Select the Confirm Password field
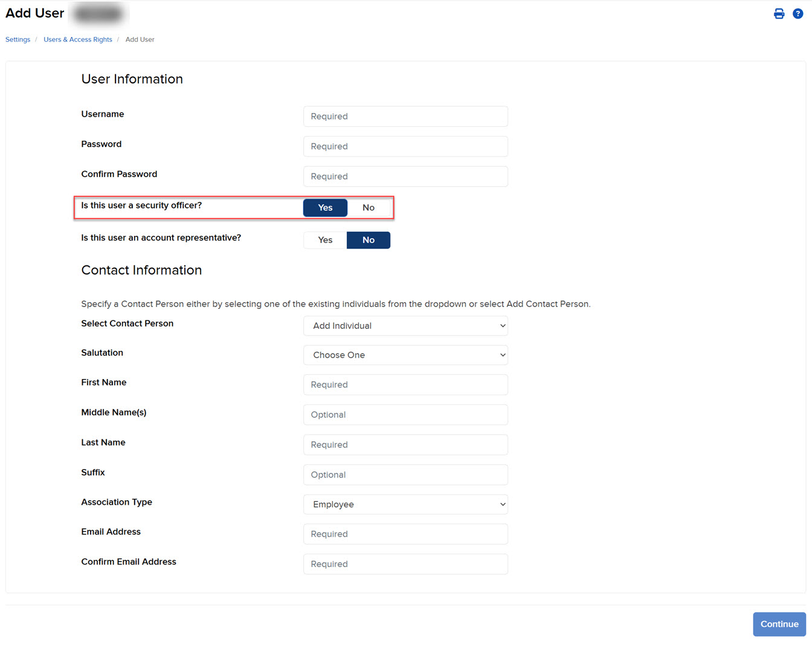The width and height of the screenshot is (812, 645). [x=405, y=176]
